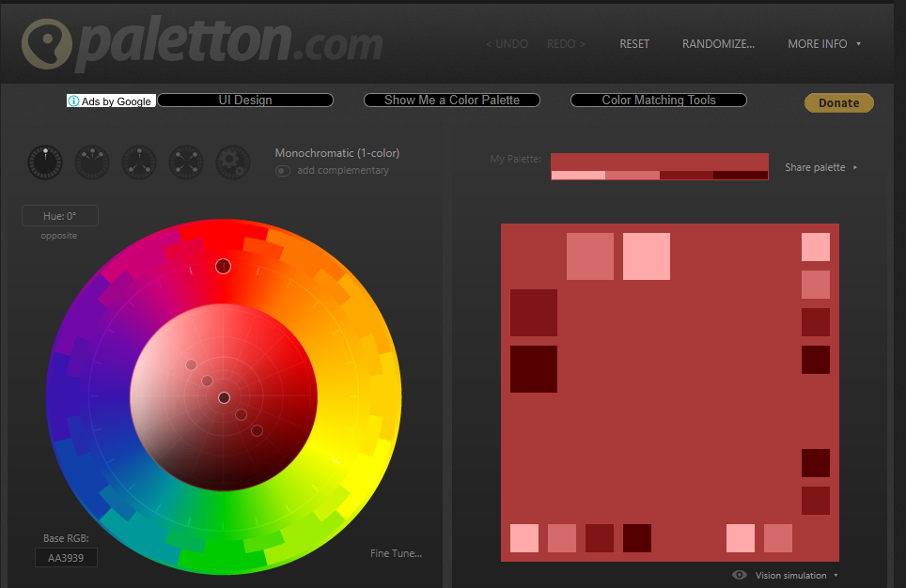The height and width of the screenshot is (588, 906).
Task: Select the Tetrad four-color mode icon
Action: [x=186, y=162]
